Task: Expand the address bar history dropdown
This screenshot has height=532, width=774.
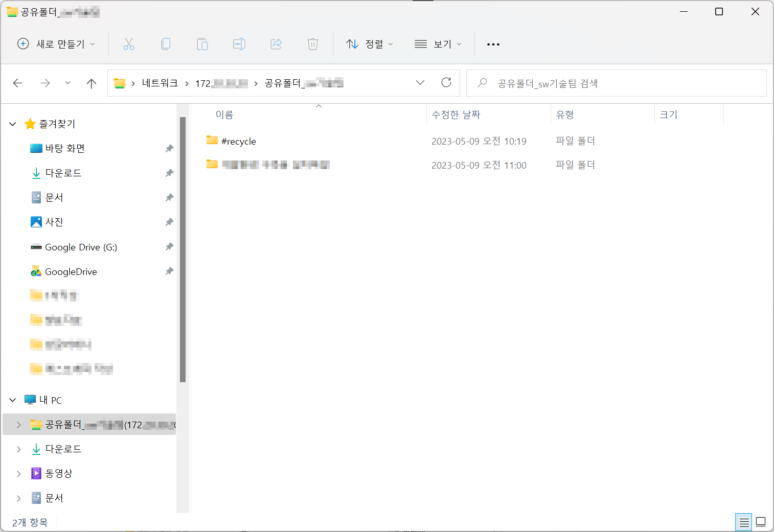Action: 420,83
